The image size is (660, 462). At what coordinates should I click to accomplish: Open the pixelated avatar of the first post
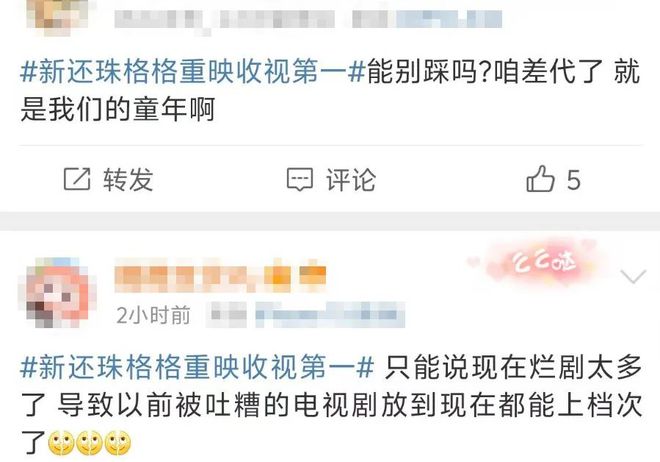57,15
